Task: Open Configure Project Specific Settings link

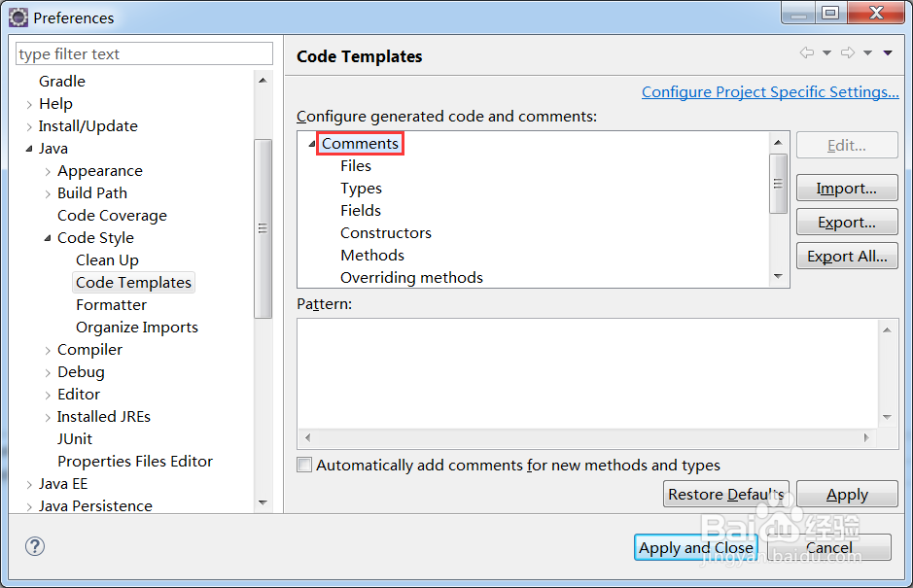Action: click(x=770, y=92)
